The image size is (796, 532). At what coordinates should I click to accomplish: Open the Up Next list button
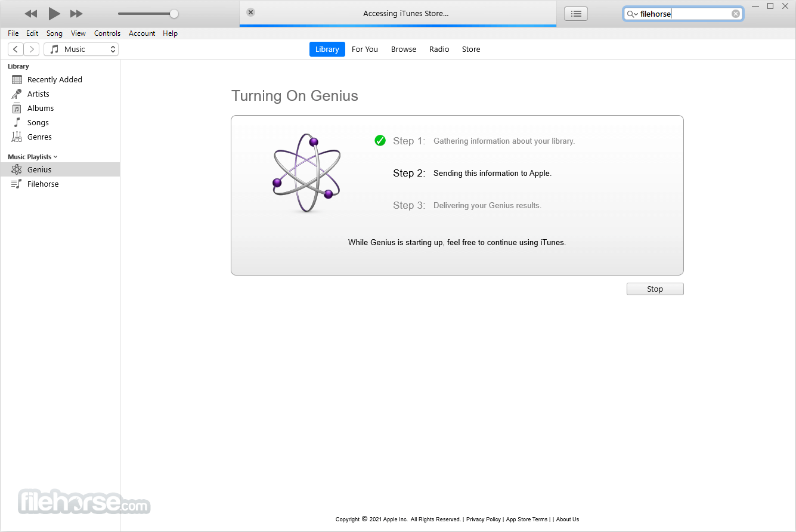point(576,14)
